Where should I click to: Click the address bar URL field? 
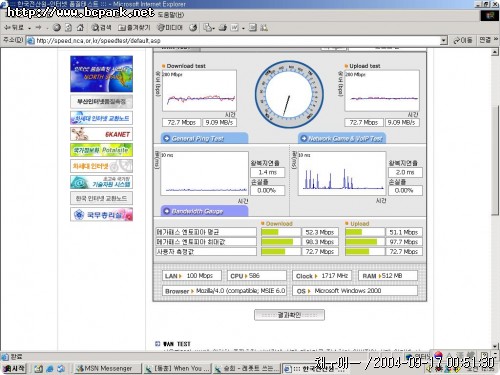[x=233, y=41]
